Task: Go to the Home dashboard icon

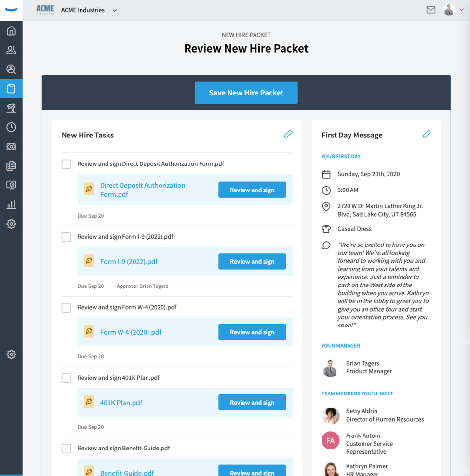Action: pos(11,31)
